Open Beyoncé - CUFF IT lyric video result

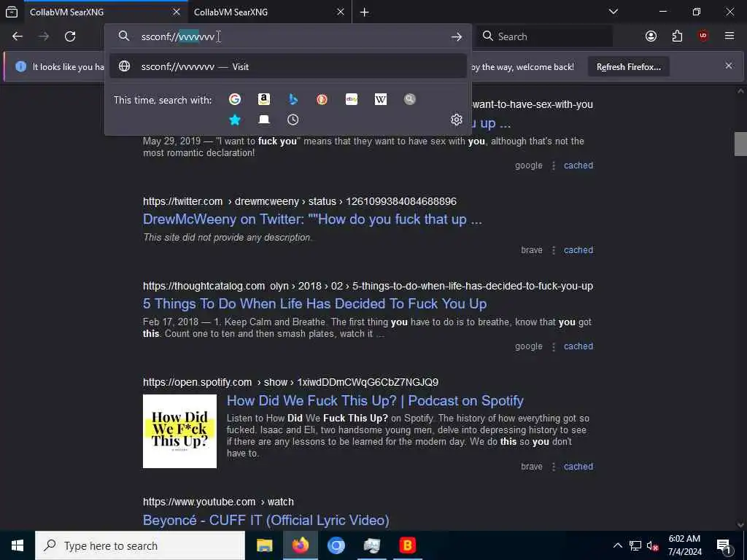[266, 520]
